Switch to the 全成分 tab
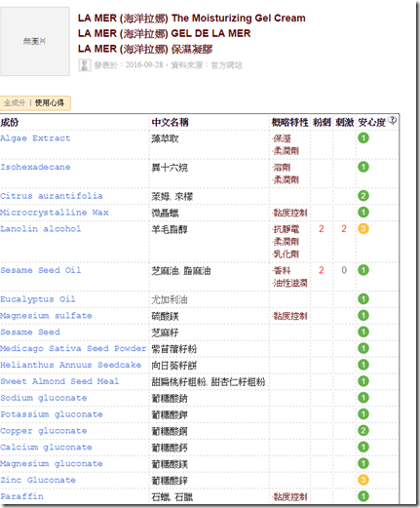This screenshot has width=420, height=508. [15, 103]
